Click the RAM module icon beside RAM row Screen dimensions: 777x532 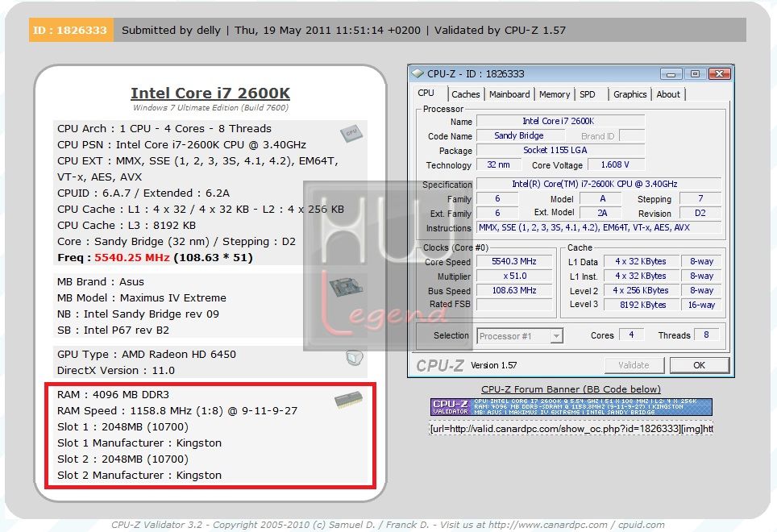click(x=349, y=399)
